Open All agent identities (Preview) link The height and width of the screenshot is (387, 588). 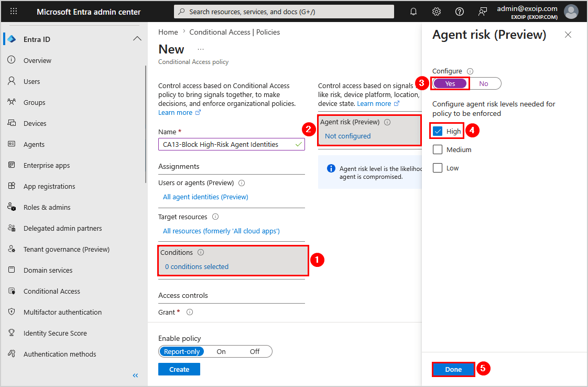(x=205, y=197)
